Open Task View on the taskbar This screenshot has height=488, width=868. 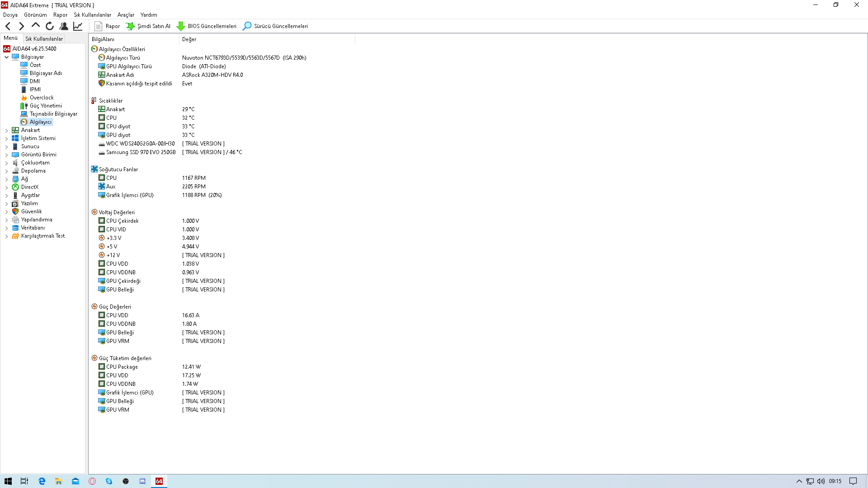coord(24,481)
